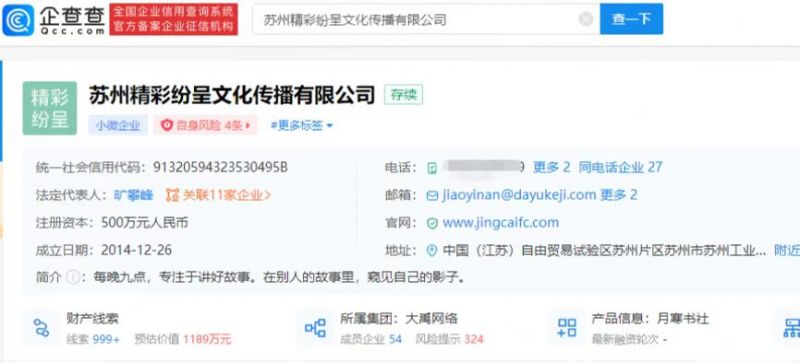Click the 产品信息 grid icon
The width and height of the screenshot is (800, 363).
[x=567, y=327]
